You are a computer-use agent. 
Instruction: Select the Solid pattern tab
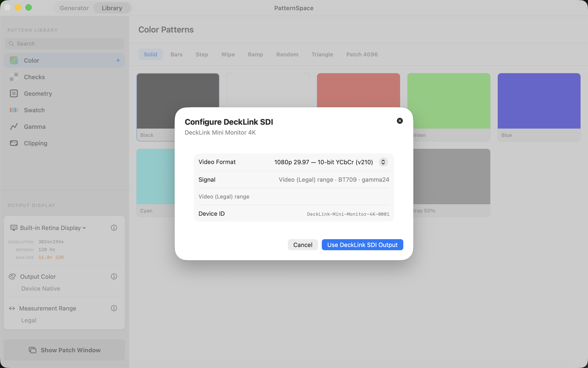151,54
